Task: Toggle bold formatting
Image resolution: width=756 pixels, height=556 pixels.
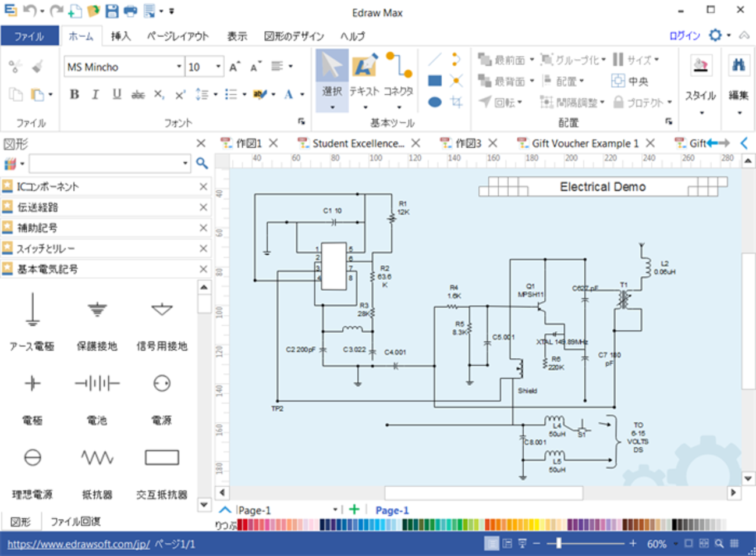Action: tap(74, 94)
